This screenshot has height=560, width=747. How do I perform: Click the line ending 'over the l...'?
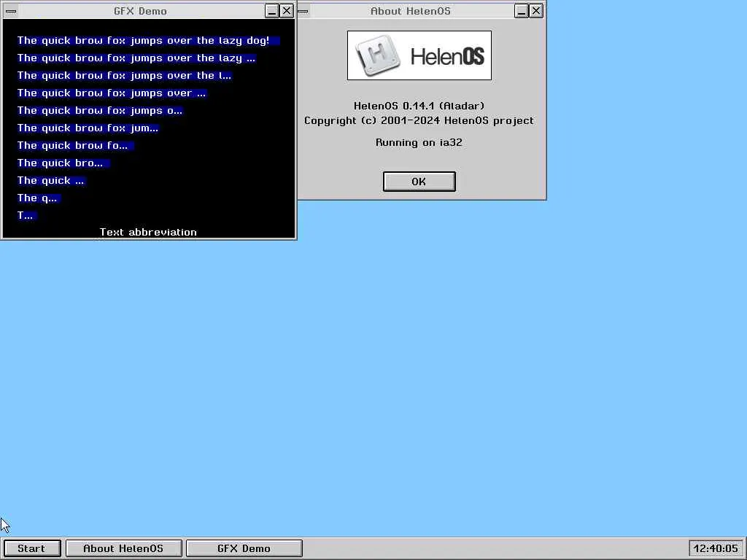tap(124, 75)
